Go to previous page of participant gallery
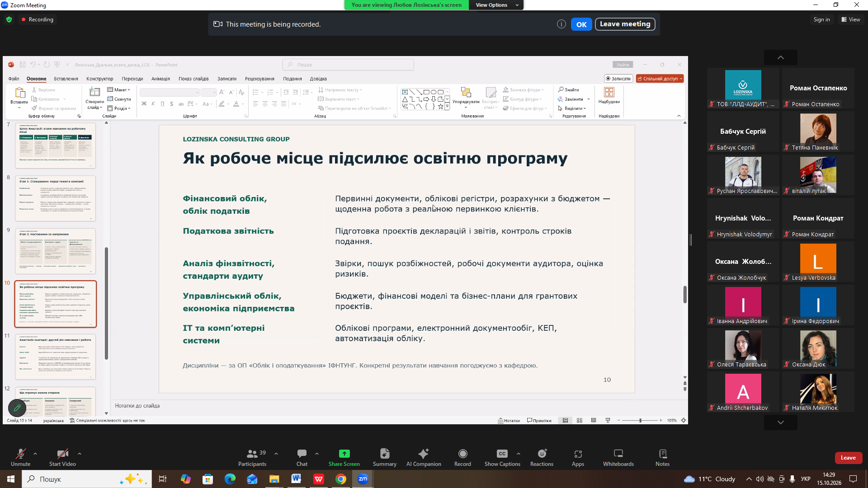 pyautogui.click(x=781, y=57)
